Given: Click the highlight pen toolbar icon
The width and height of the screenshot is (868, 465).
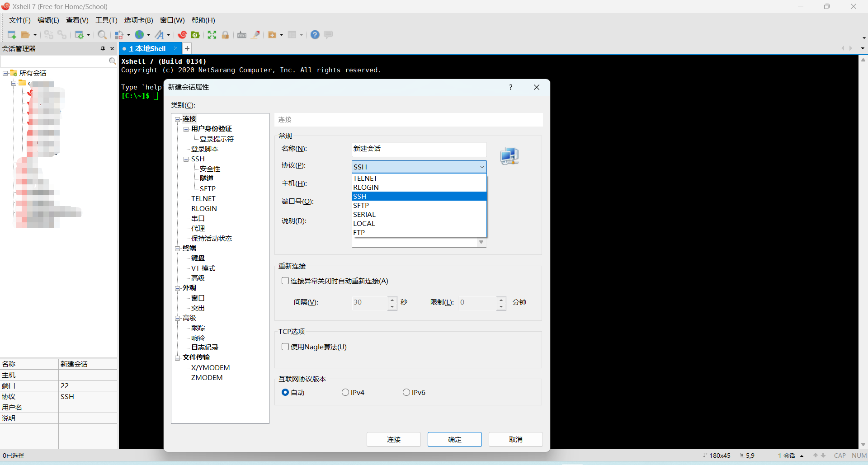Looking at the screenshot, I should point(255,35).
